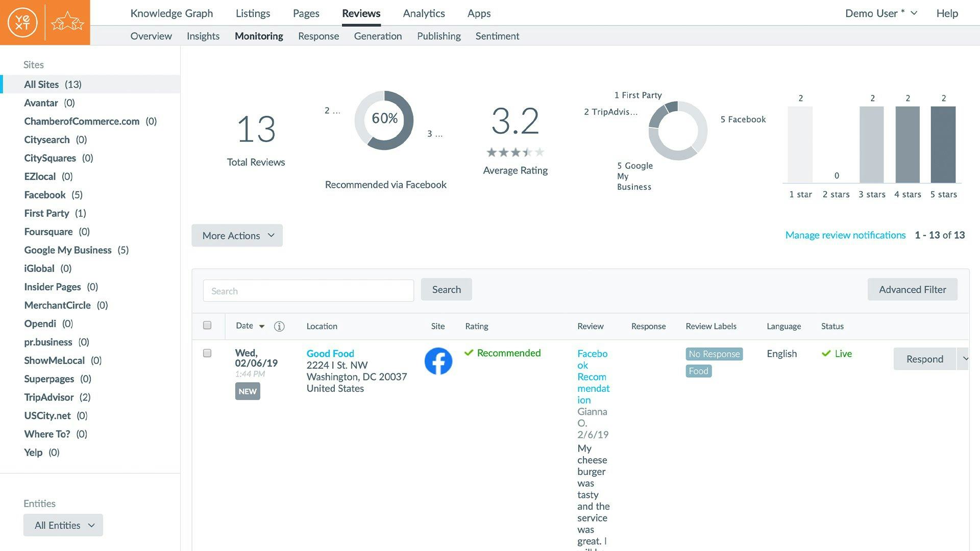Open the More Actions dropdown

click(x=237, y=236)
